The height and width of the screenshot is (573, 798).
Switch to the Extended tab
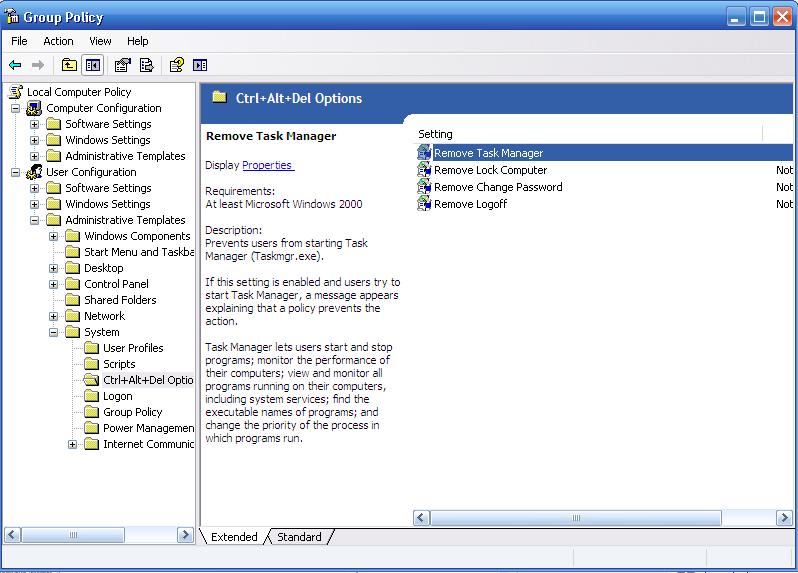pos(234,537)
